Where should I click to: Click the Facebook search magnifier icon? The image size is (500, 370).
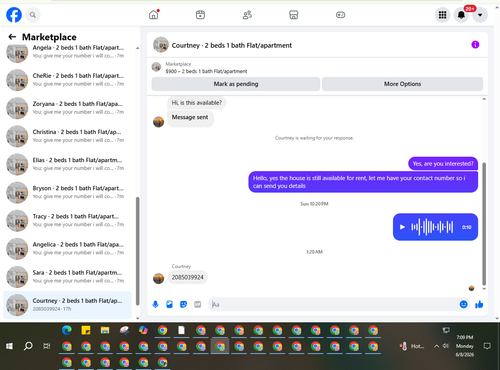33,15
